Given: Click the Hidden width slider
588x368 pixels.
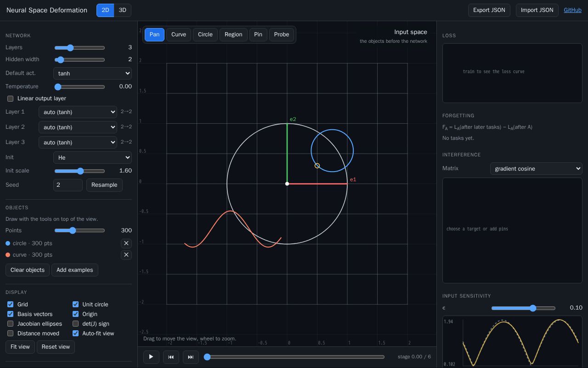Looking at the screenshot, I should pos(79,59).
